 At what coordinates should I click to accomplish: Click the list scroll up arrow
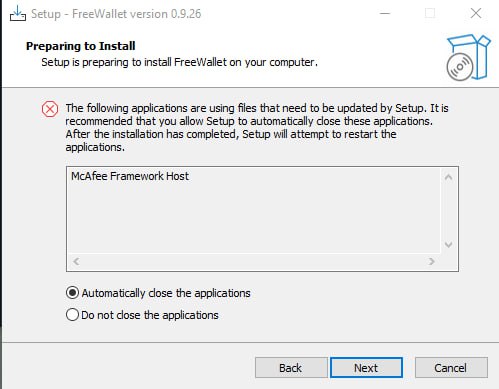point(449,177)
